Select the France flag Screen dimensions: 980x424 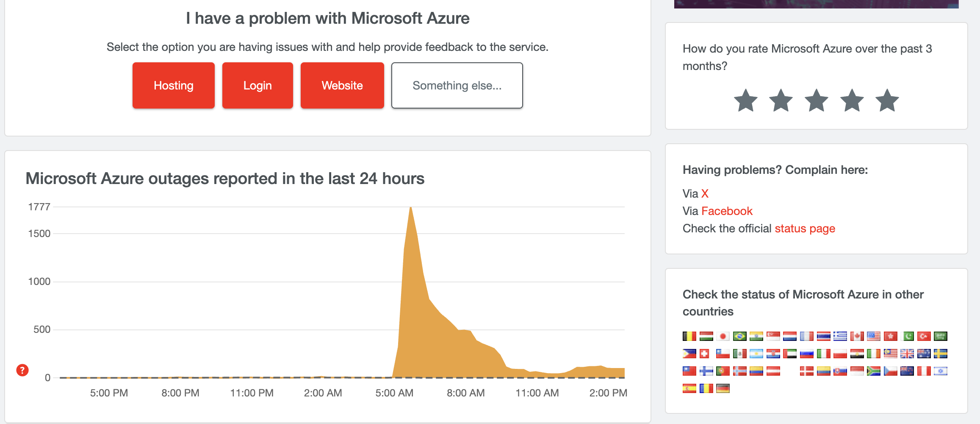pyautogui.click(x=807, y=336)
